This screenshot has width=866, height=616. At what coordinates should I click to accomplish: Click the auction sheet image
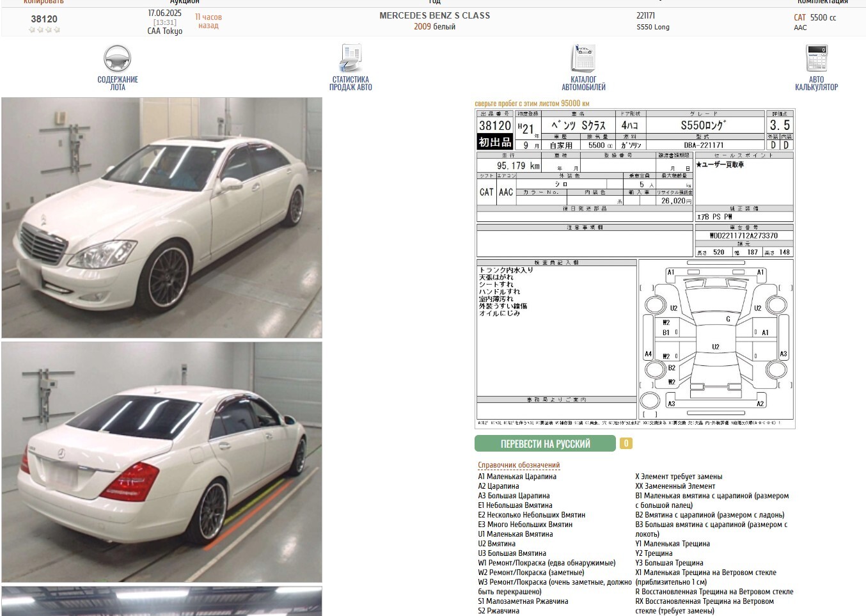pyautogui.click(x=635, y=268)
